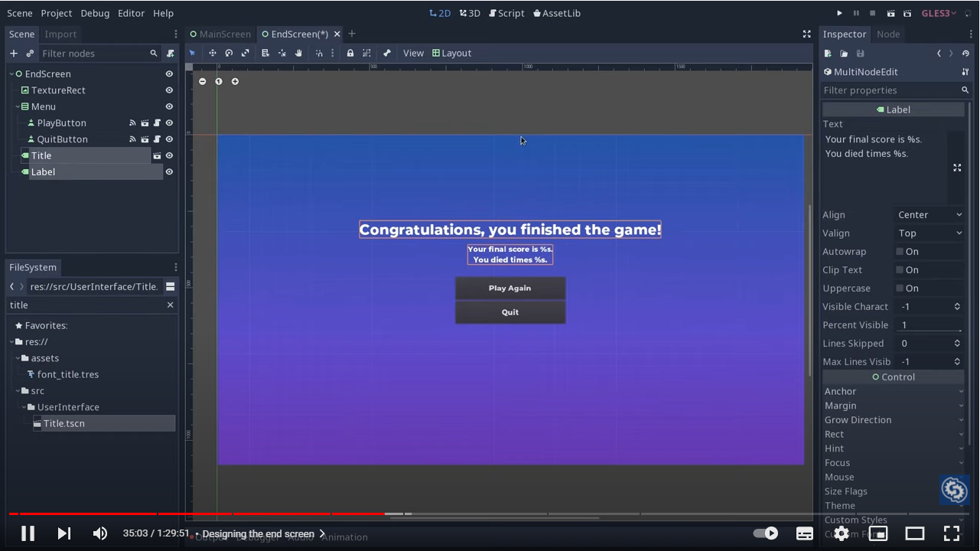Open the GLES3 renderer dropdown

pyautogui.click(x=939, y=13)
